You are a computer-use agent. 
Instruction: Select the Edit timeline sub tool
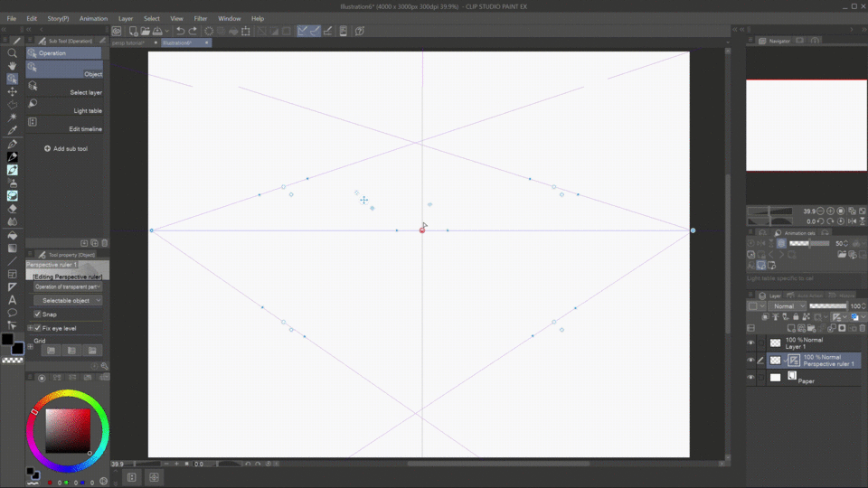(64, 124)
